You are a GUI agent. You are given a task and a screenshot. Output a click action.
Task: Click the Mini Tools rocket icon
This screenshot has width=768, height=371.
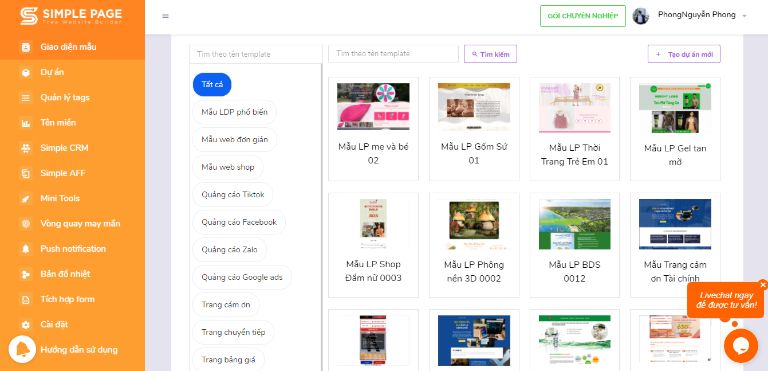[x=25, y=198]
